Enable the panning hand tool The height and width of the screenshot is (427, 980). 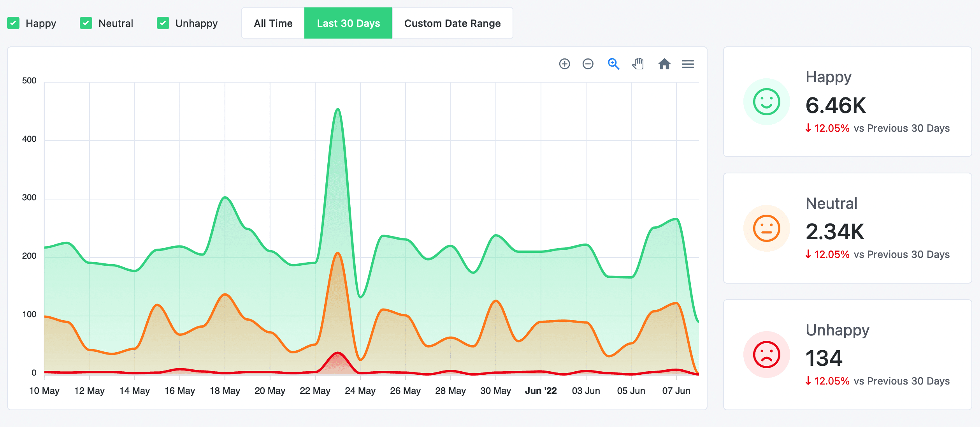638,64
